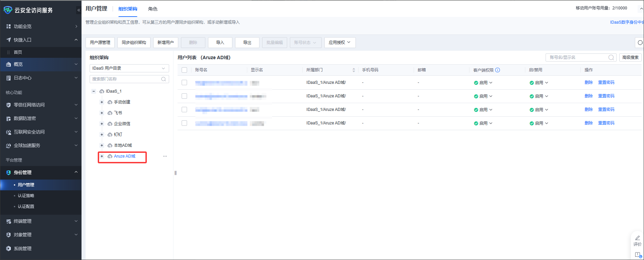Viewport: 644px width, 260px height.
Task: Open the IDaaS 用户目录 dropdown
Action: 129,68
